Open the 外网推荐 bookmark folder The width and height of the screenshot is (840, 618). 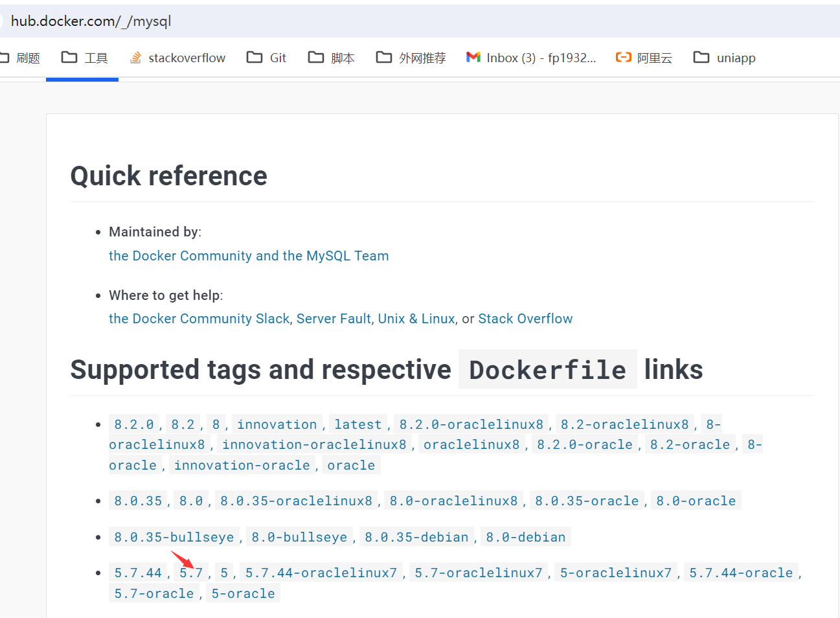coord(411,58)
